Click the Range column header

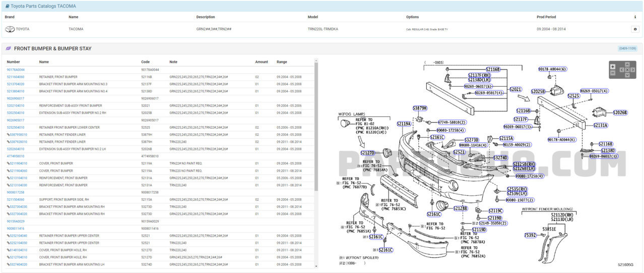pos(282,62)
